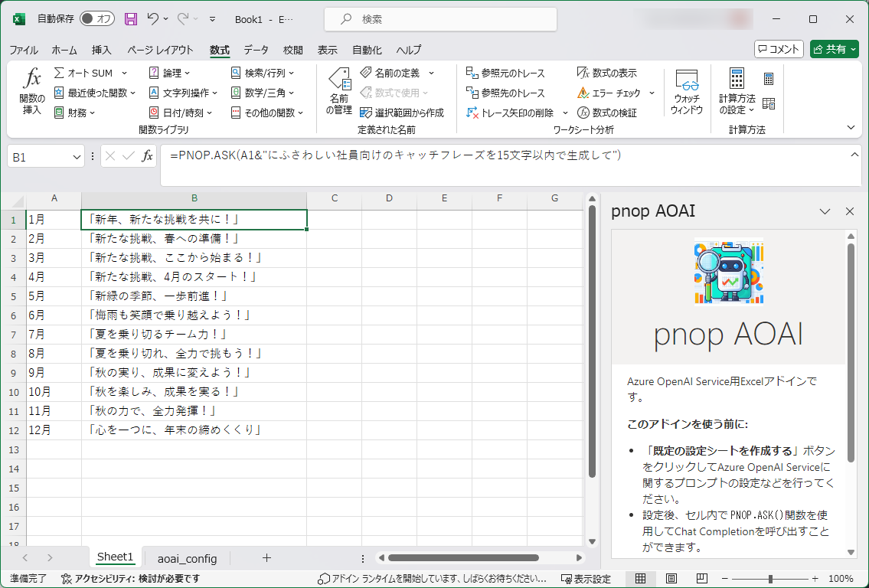Select cell A6 containing 6月
Viewport: 869px width, 588px height.
pos(54,315)
